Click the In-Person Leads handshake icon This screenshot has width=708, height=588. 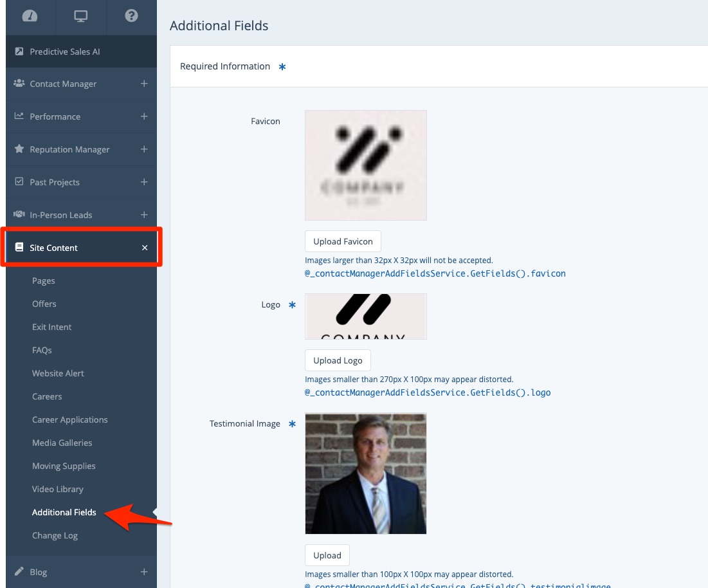pos(19,215)
